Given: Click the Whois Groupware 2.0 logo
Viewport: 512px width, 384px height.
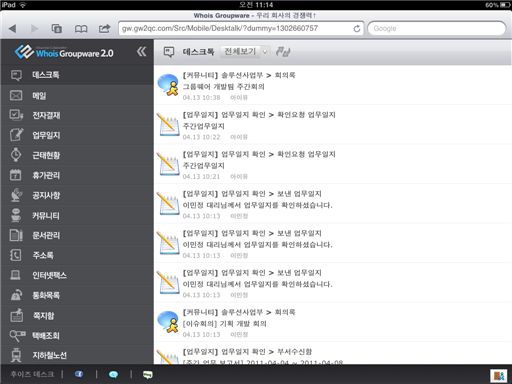Looking at the screenshot, I should pyautogui.click(x=64, y=52).
